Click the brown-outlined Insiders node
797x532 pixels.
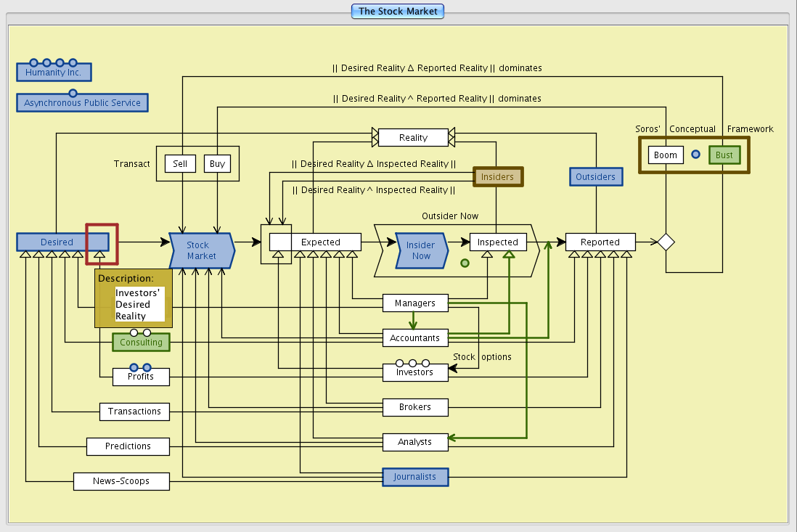pos(497,176)
